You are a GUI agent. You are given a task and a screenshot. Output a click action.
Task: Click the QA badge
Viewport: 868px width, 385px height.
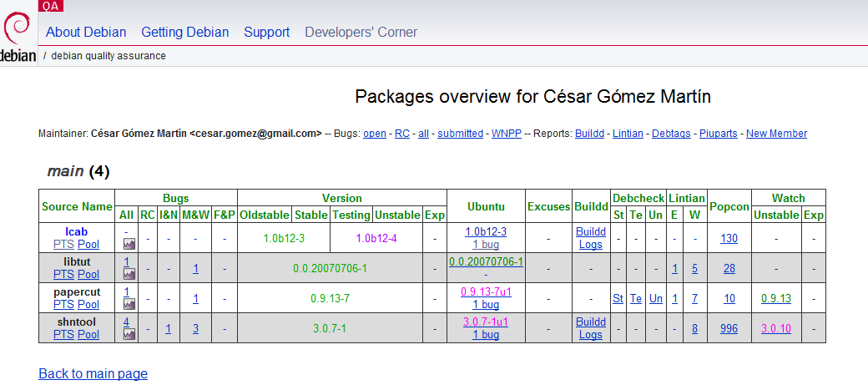pyautogui.click(x=51, y=6)
